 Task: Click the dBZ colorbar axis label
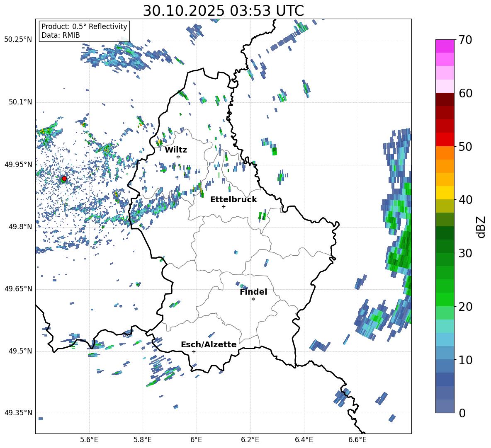pos(481,227)
